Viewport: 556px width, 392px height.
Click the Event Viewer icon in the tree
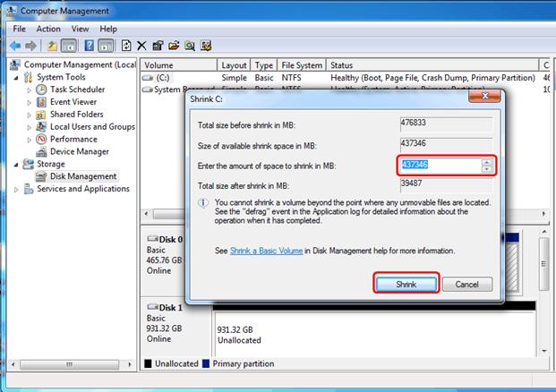tap(41, 102)
